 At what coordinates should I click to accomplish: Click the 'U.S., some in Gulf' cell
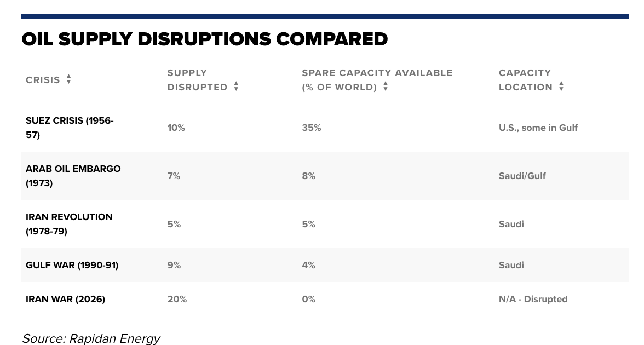point(538,128)
